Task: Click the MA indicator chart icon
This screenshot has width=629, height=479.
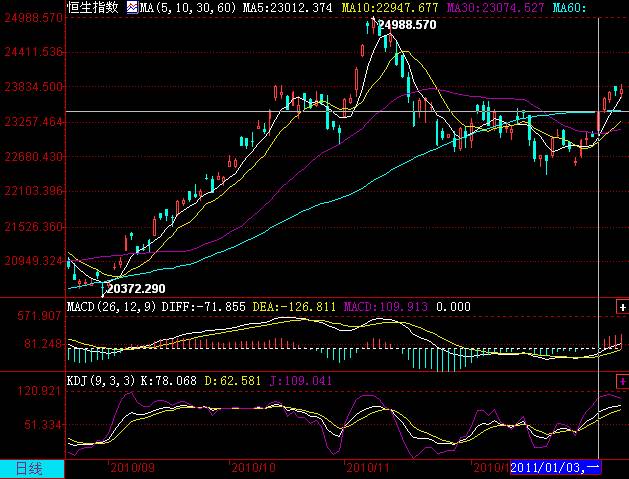Action: click(132, 7)
